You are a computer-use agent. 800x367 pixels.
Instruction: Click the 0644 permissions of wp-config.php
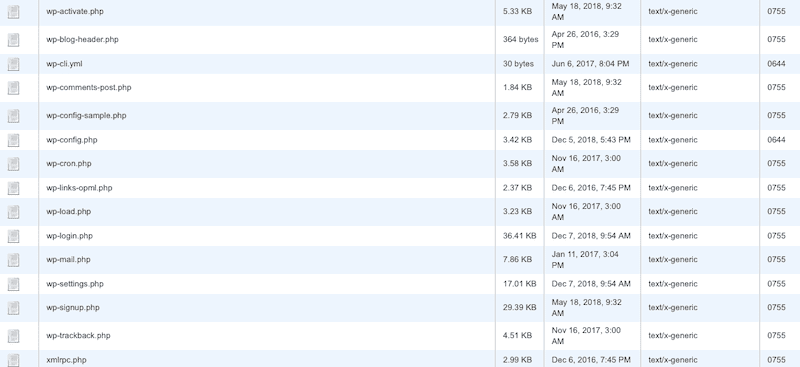point(776,140)
